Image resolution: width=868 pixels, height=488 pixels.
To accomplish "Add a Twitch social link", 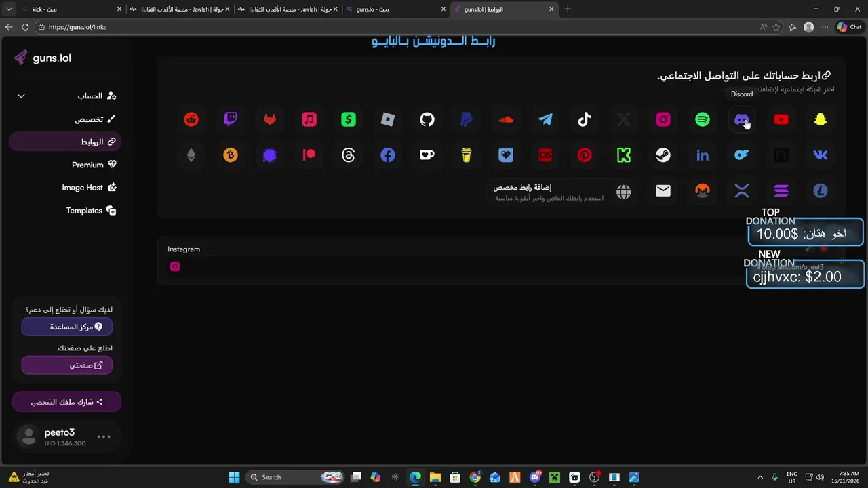I will pos(231,120).
